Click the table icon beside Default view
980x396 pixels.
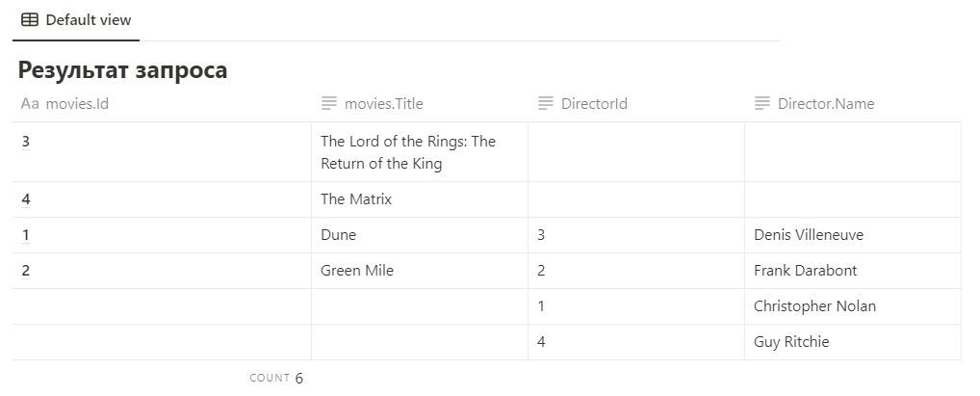(x=30, y=19)
